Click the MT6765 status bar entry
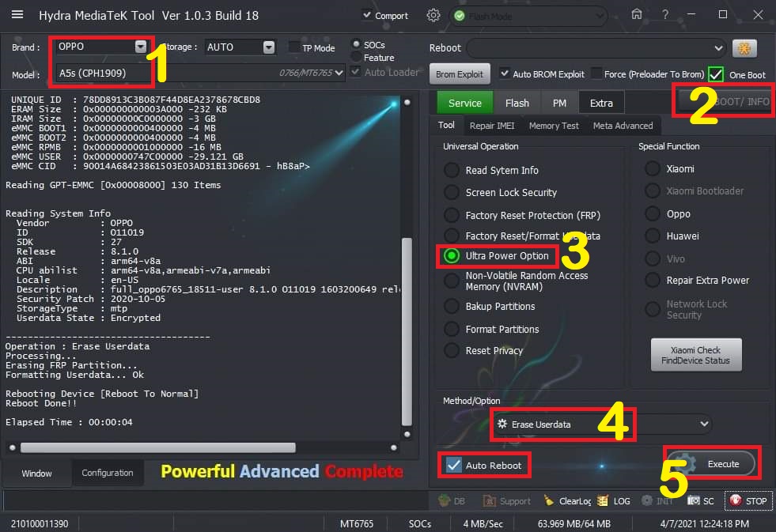 356,523
